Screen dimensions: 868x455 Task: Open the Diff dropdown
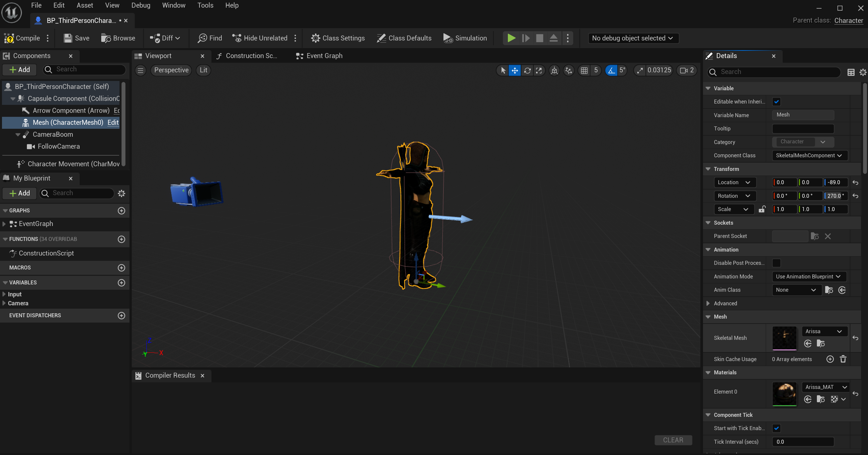coord(165,38)
